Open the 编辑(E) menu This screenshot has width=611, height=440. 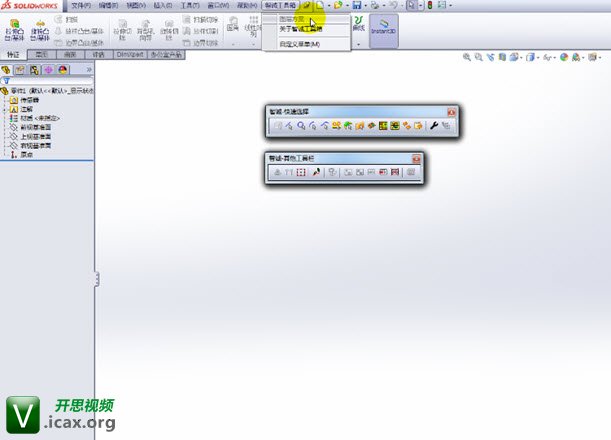tap(108, 5)
